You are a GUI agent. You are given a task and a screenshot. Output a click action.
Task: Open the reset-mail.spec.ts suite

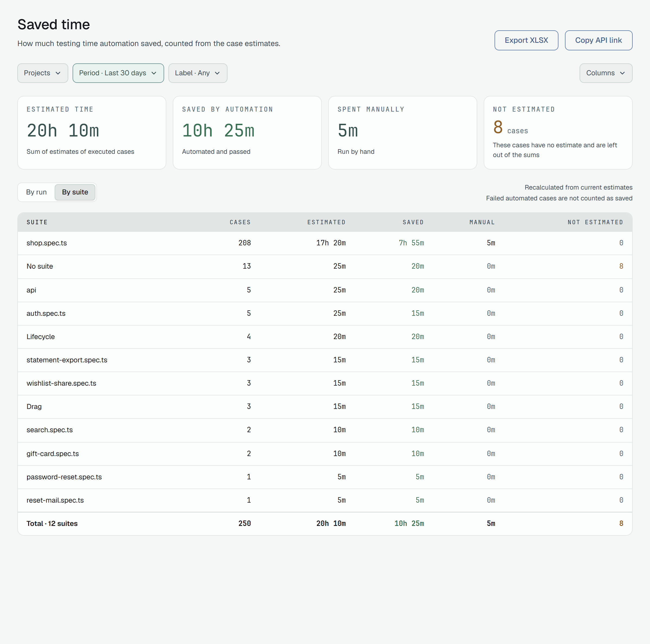(55, 500)
